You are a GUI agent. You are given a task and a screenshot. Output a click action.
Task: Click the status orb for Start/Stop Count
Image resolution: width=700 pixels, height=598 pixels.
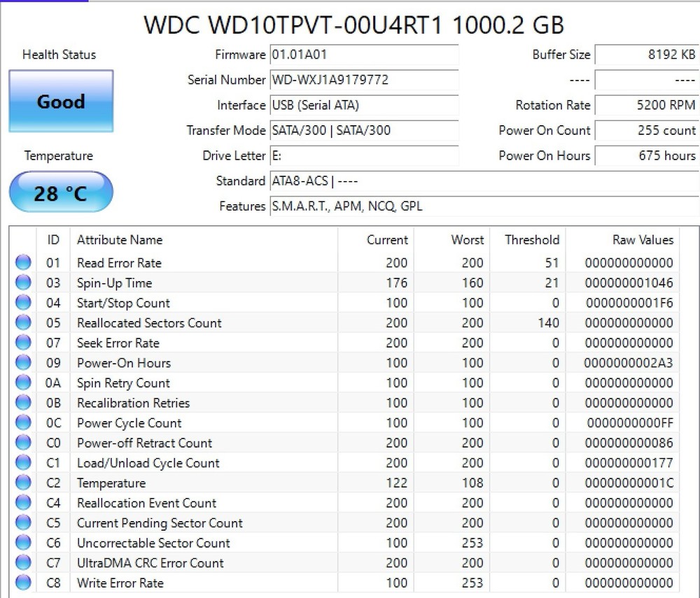point(23,302)
